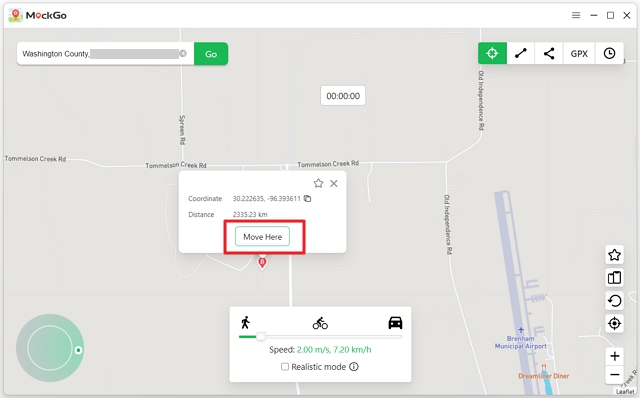640x398 pixels.
Task: Zoom out the map with minus
Action: [614, 375]
